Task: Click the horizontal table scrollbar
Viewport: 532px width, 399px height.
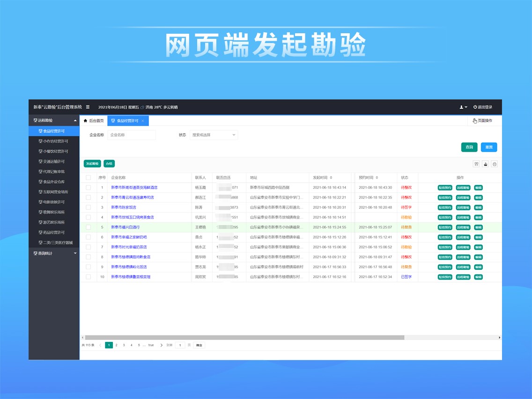Action: 244,337
